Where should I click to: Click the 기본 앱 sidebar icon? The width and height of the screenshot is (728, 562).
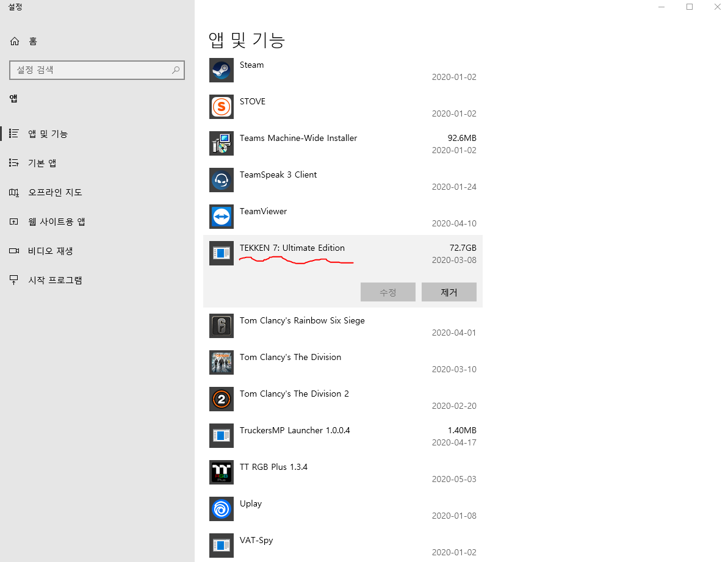14,163
